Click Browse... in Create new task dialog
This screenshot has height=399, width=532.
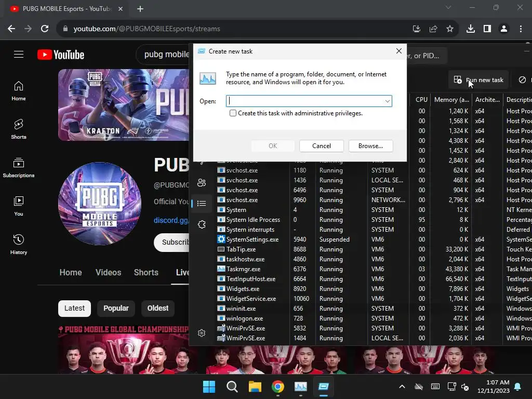(x=370, y=146)
